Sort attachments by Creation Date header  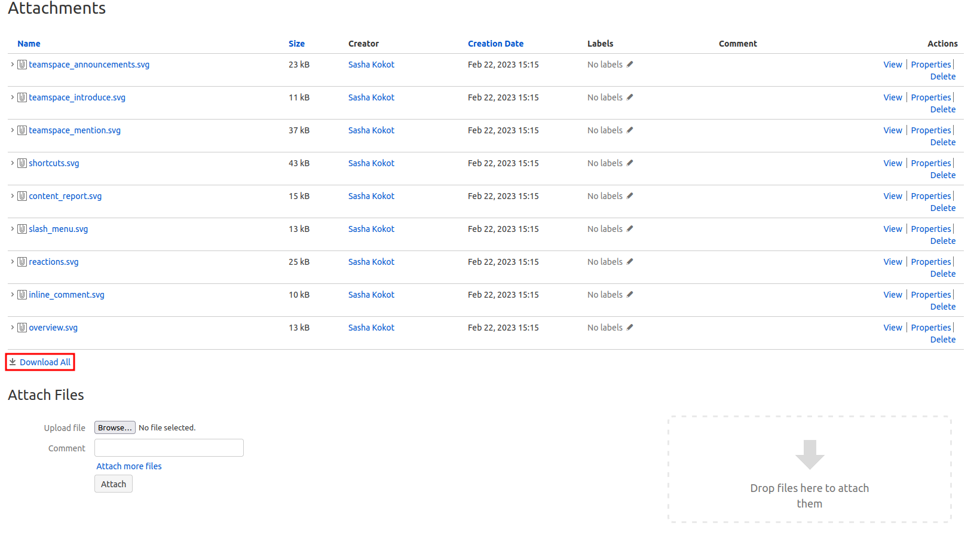pos(495,44)
